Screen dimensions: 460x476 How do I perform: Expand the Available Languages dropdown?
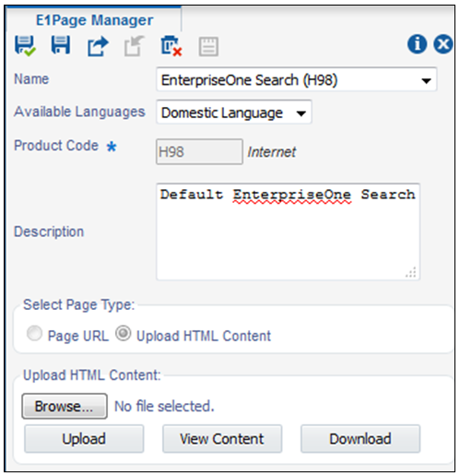point(234,113)
